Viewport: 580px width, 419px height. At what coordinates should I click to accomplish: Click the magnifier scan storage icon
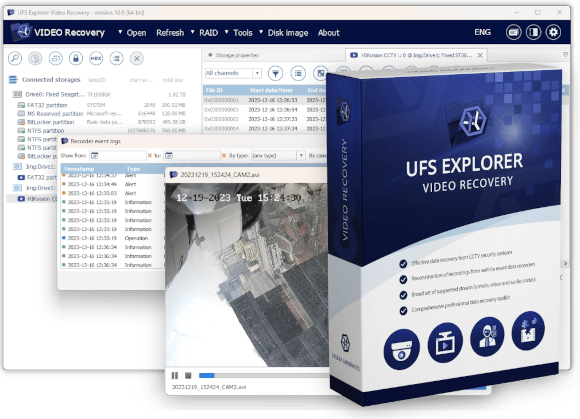[x=15, y=58]
